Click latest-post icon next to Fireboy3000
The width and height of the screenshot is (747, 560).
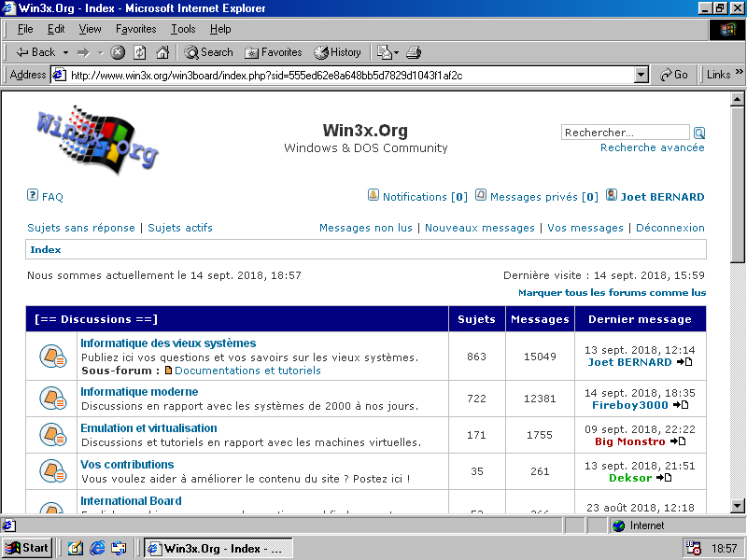coord(682,405)
